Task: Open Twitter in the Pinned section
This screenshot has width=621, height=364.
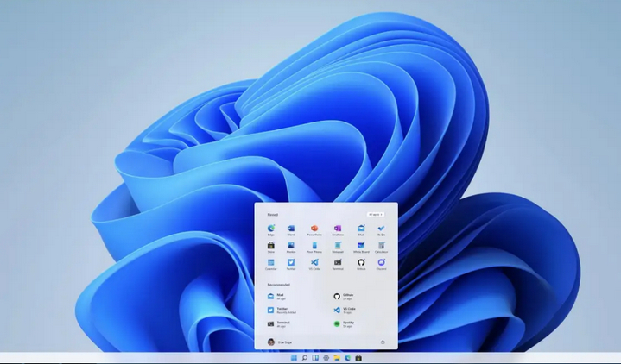Action: click(x=291, y=264)
